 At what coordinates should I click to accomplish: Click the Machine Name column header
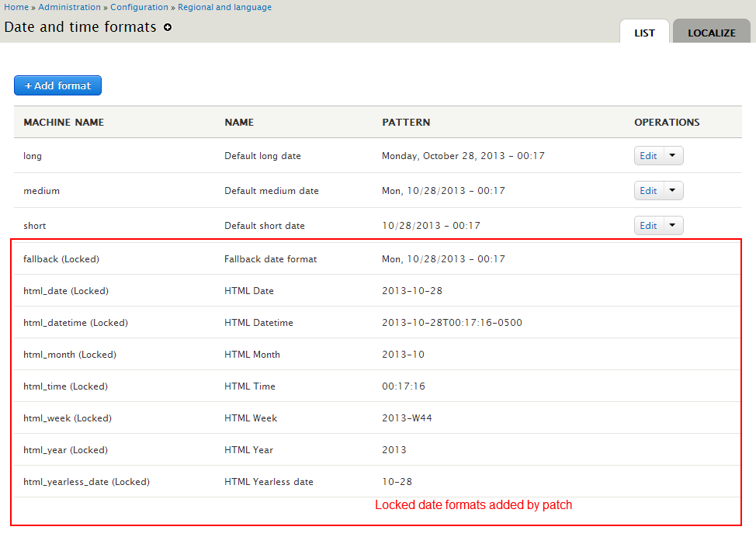[64, 123]
